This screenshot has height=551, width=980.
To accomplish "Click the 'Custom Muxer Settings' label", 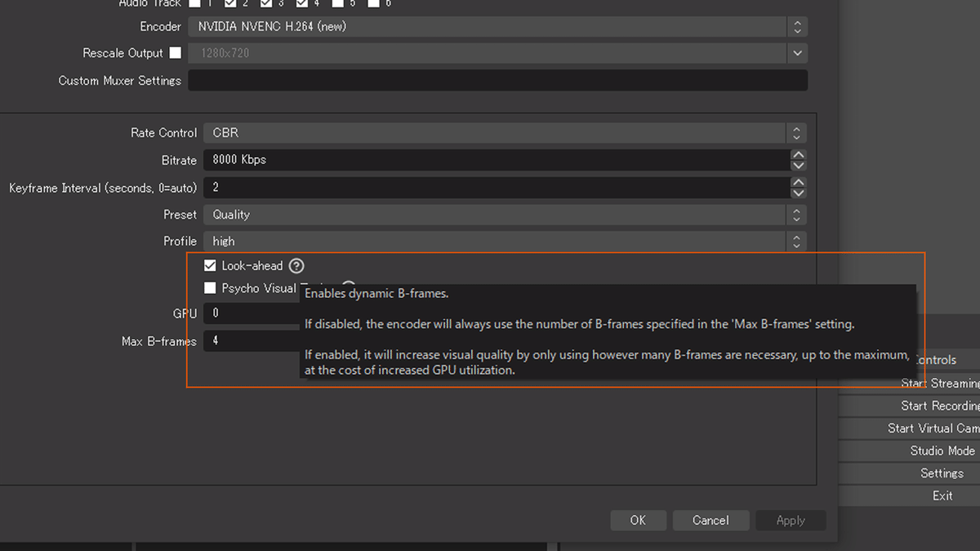I will pos(120,81).
